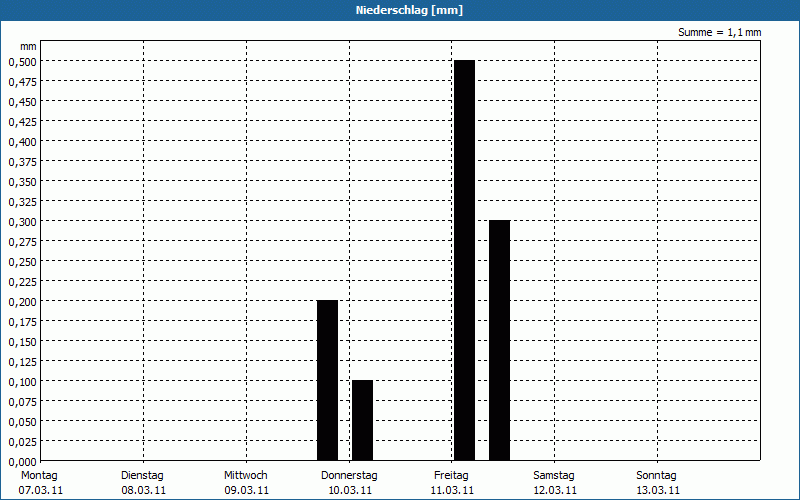Click the 0,075 axis value
The height and width of the screenshot is (500, 800).
tap(23, 402)
